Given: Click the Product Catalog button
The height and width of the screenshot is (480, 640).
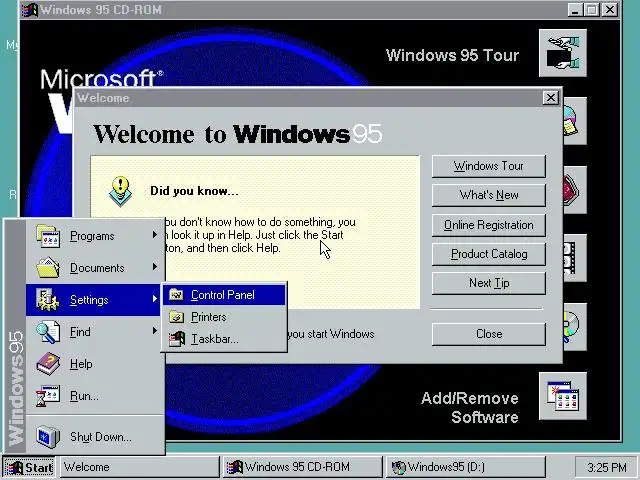Looking at the screenshot, I should coord(489,254).
